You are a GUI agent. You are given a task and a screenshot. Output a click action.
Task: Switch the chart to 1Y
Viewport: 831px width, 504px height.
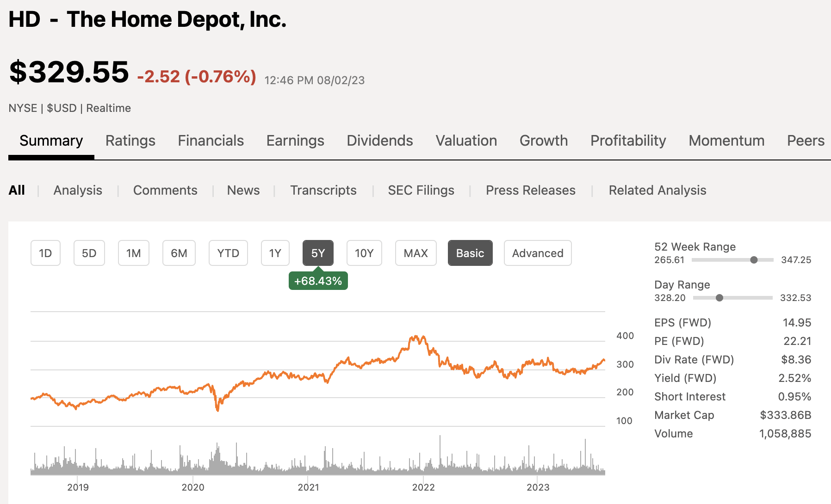275,253
